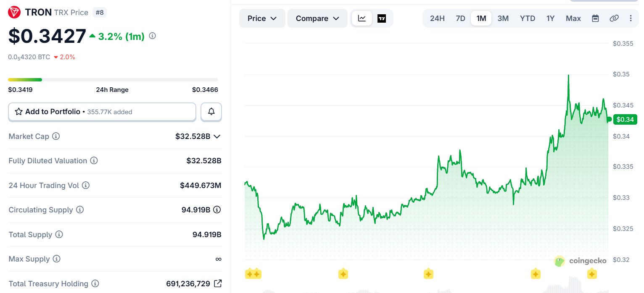
Task: Click the news marker before the price surge
Action: coord(536,275)
